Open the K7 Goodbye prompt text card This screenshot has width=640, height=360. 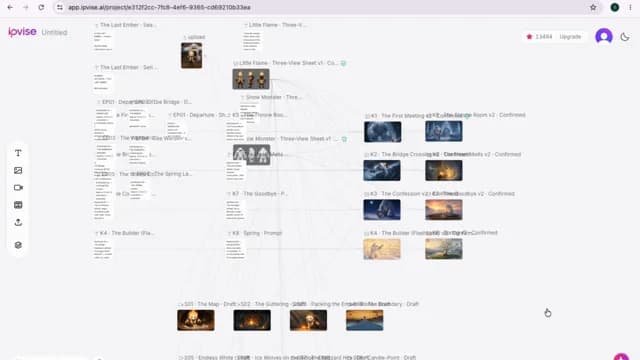236,210
